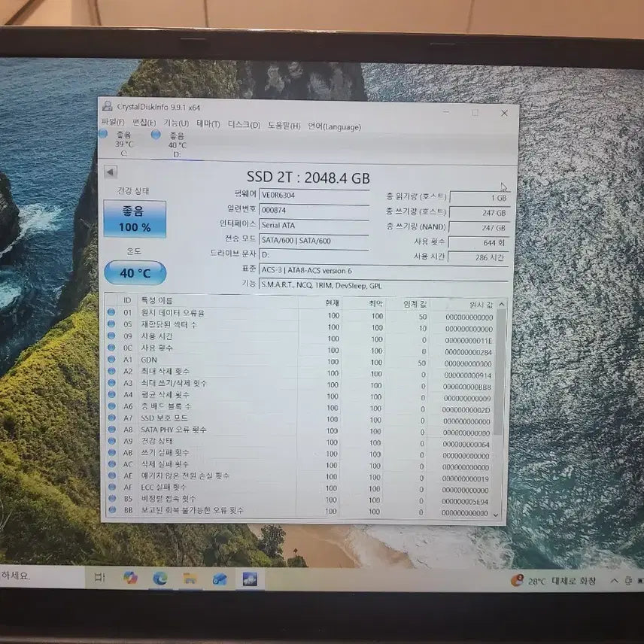The width and height of the screenshot is (644, 644).
Task: Open the 편집(E) menu
Action: point(144,123)
